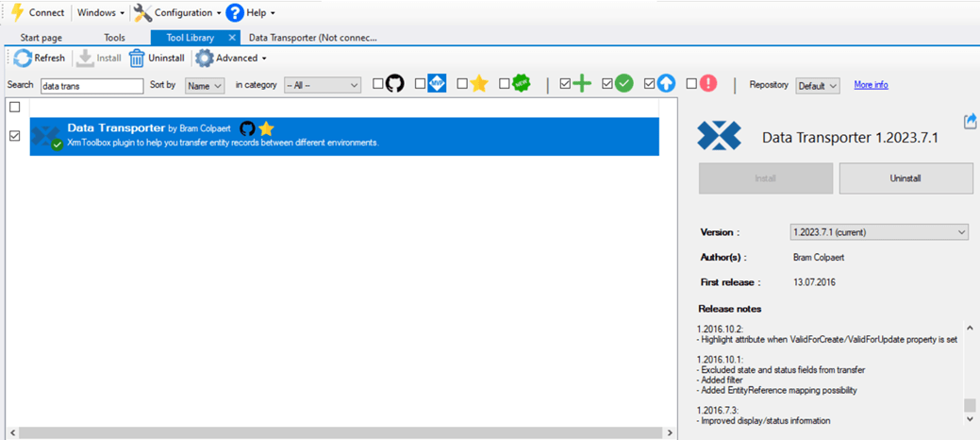
Task: Toggle the red exclamation filter checkbox
Action: pyautogui.click(x=691, y=84)
